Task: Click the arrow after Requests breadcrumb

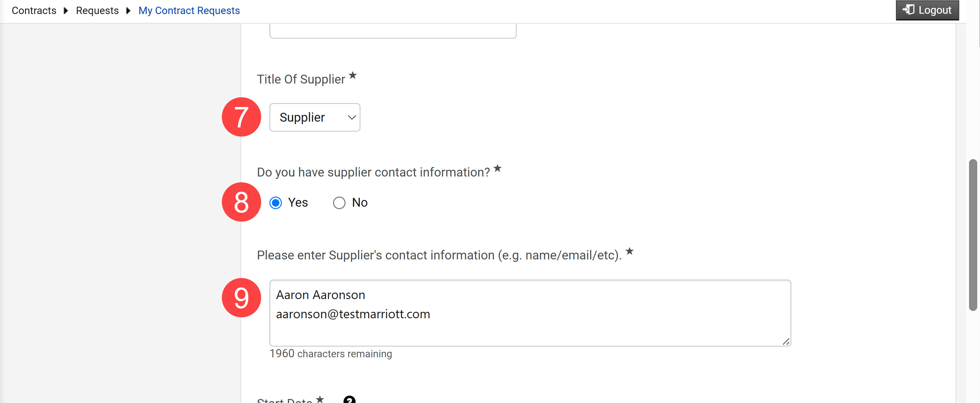Action: 128,11
